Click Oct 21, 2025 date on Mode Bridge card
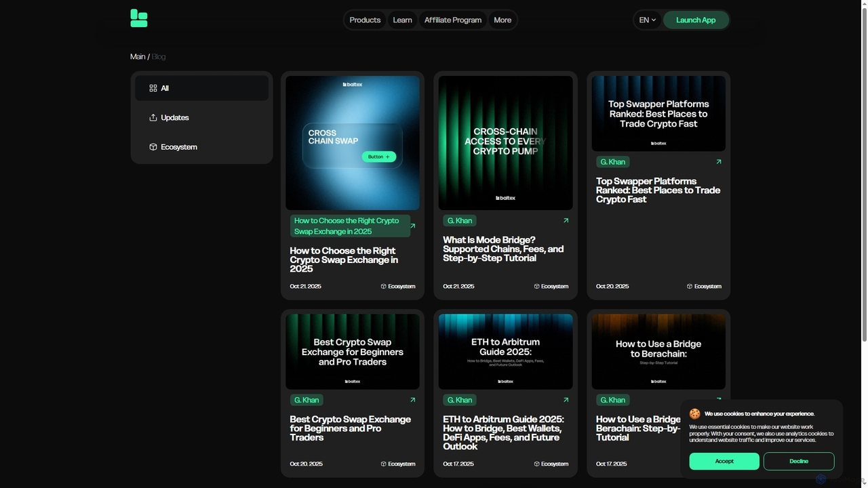Image resolution: width=868 pixels, height=488 pixels. tap(458, 287)
